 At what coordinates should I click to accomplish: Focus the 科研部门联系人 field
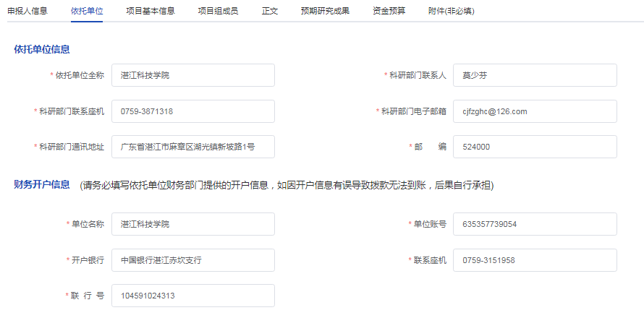[x=535, y=75]
